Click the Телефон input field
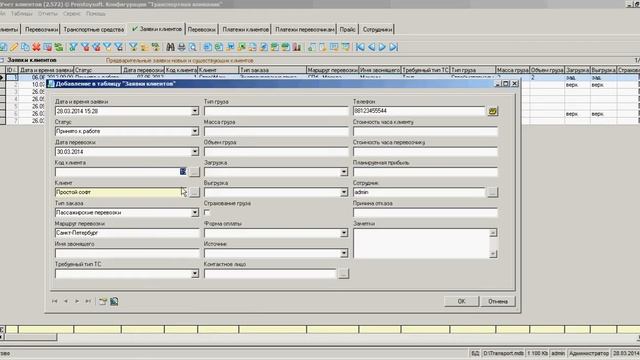 click(419, 111)
